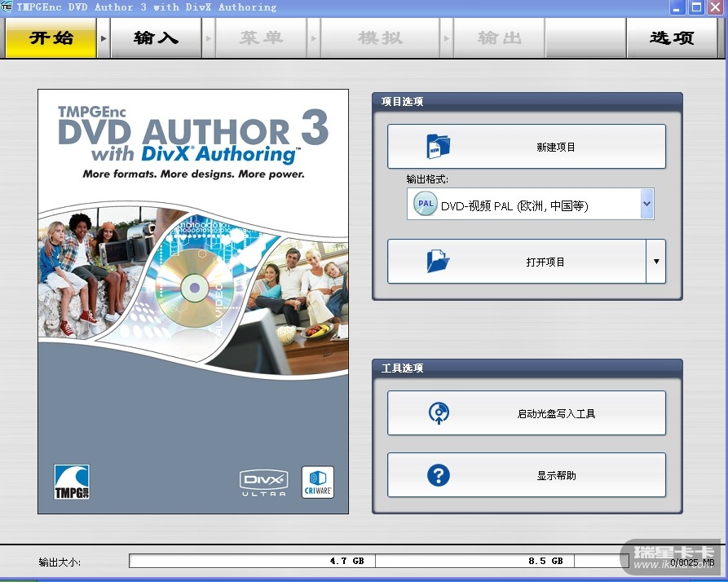Image resolution: width=728 pixels, height=582 pixels.
Task: Click the CRIWARE logo
Action: click(x=318, y=483)
